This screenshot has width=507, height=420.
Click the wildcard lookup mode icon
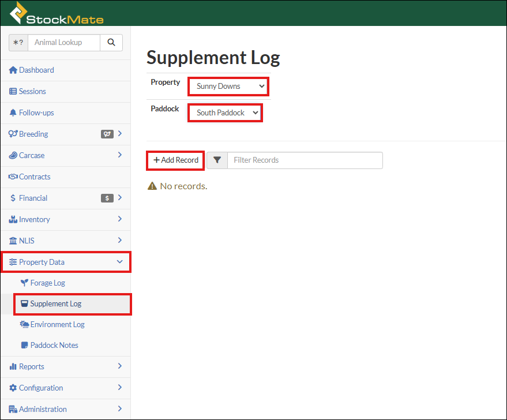(x=18, y=43)
